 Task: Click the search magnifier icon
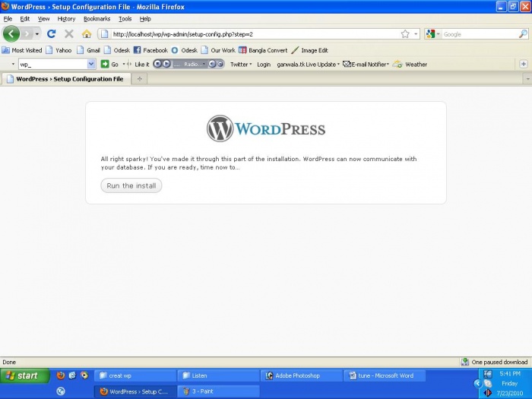tap(523, 33)
